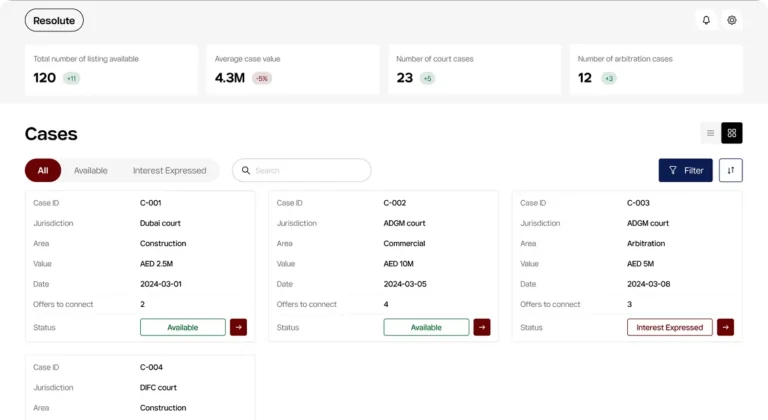Click Available status on case C-001
The height and width of the screenshot is (420, 768).
pyautogui.click(x=183, y=327)
